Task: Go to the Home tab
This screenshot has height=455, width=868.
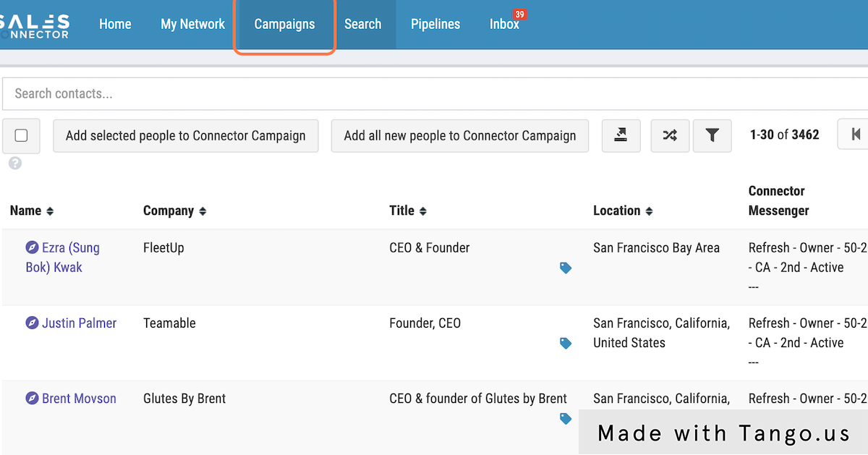Action: pyautogui.click(x=115, y=25)
